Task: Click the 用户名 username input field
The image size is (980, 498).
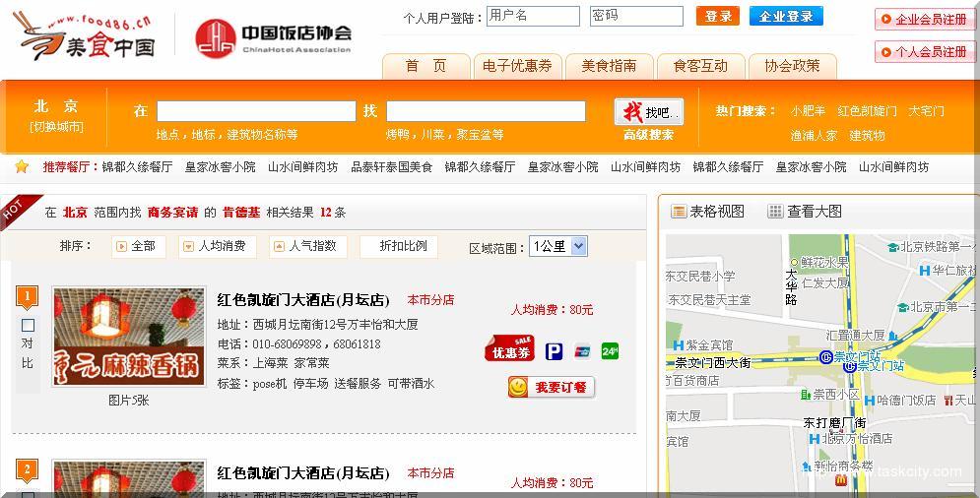Action: point(533,16)
